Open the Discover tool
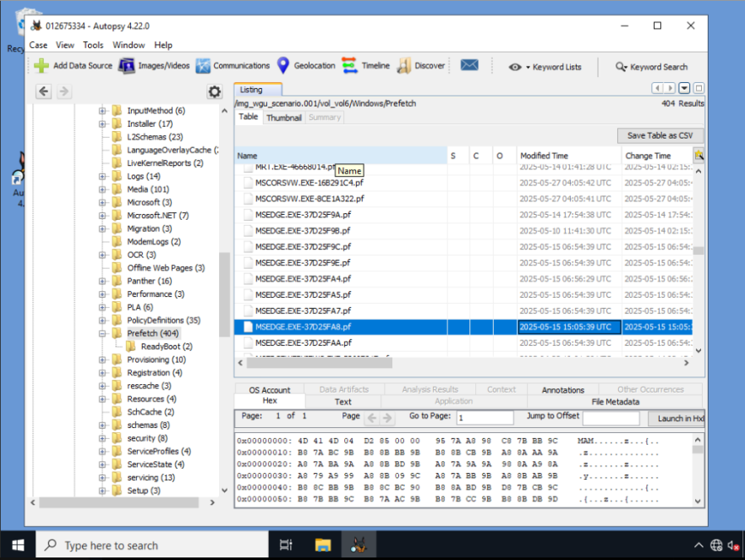This screenshot has width=745, height=560. click(x=421, y=66)
